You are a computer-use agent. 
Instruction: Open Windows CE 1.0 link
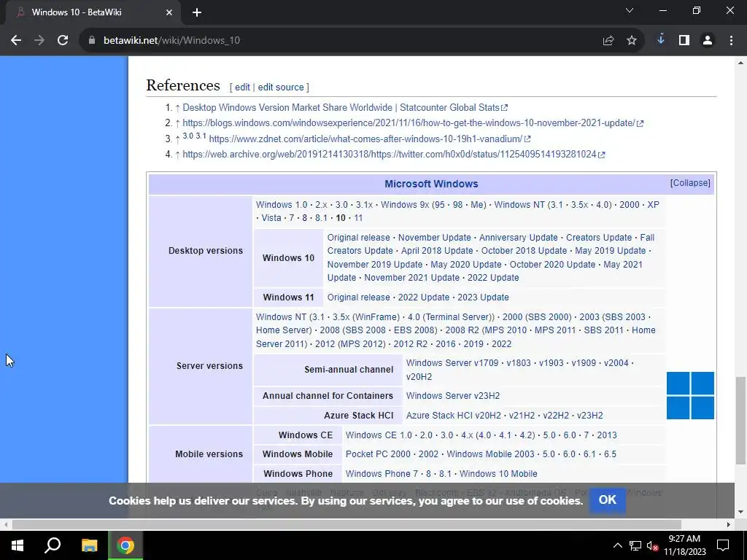coord(379,435)
